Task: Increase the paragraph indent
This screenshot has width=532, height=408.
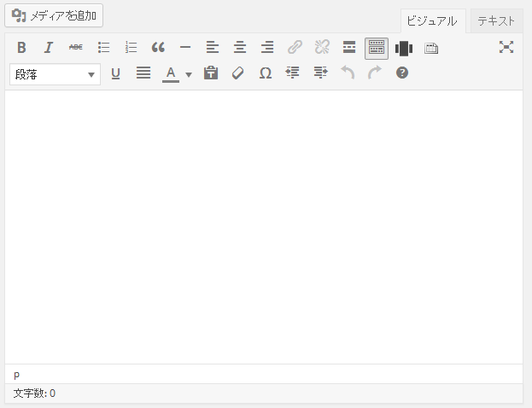Action: 320,73
